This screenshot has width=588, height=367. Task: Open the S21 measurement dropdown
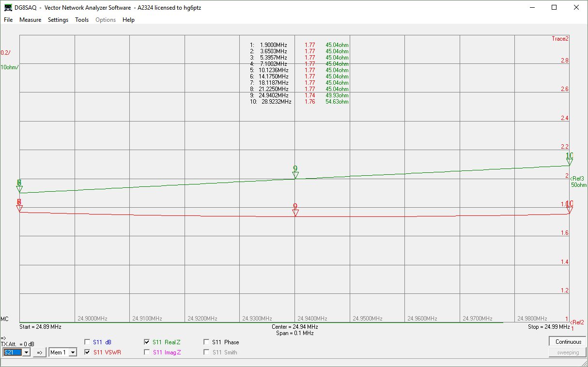click(26, 352)
